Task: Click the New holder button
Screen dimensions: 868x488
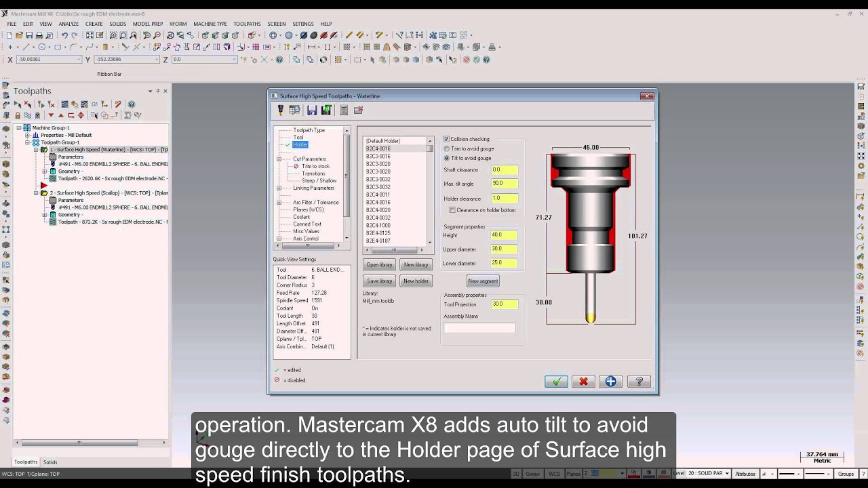Action: pyautogui.click(x=416, y=281)
